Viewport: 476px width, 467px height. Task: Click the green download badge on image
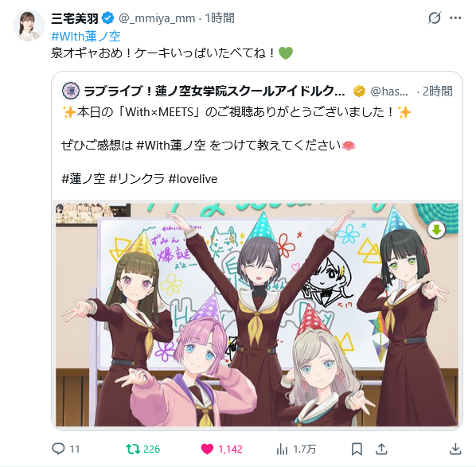(436, 230)
